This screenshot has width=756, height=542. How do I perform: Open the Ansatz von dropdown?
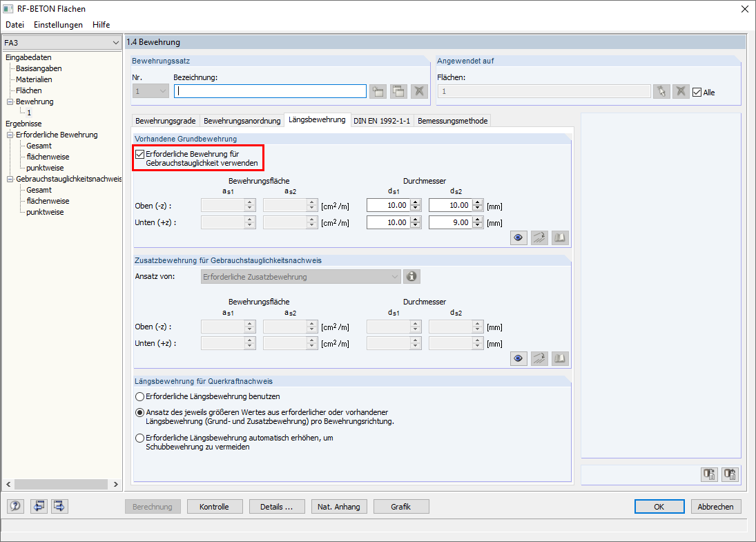point(394,277)
